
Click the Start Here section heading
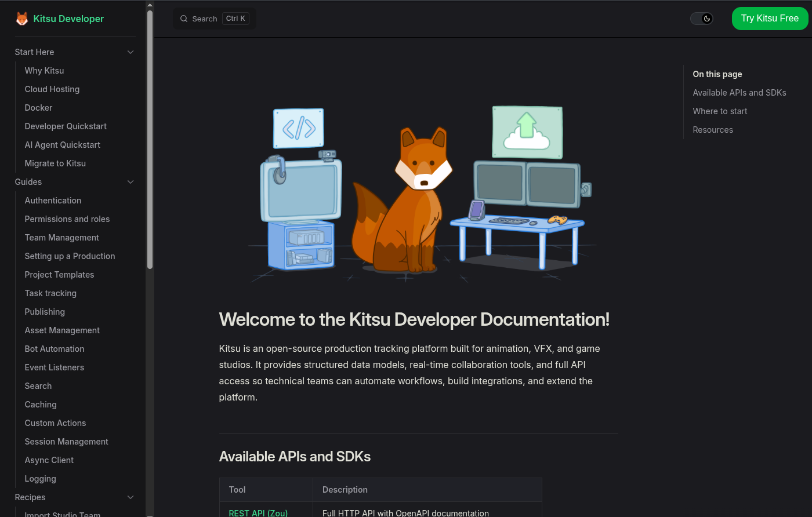click(34, 52)
